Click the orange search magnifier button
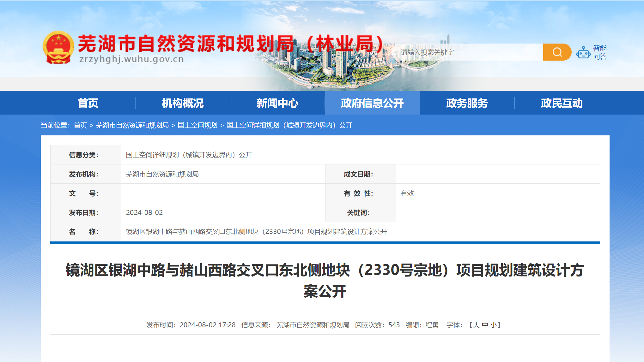Screen dimensions: 644x362 click(x=557, y=52)
